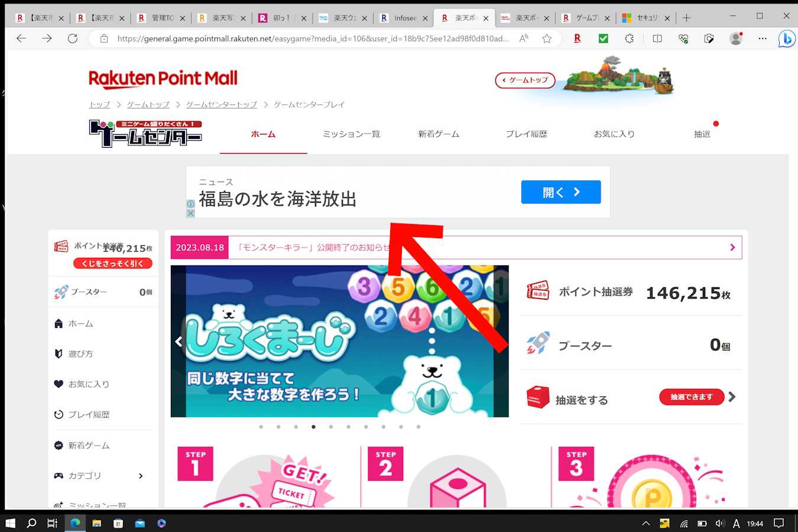Screen dimensions: 798x532
Task: Open a new browser tab
Action: click(686, 18)
